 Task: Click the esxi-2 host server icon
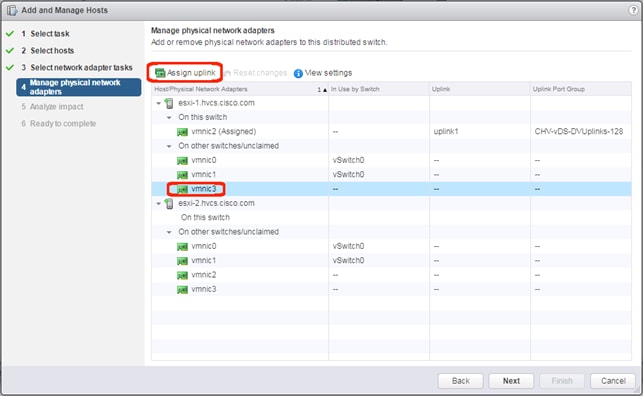click(x=169, y=203)
